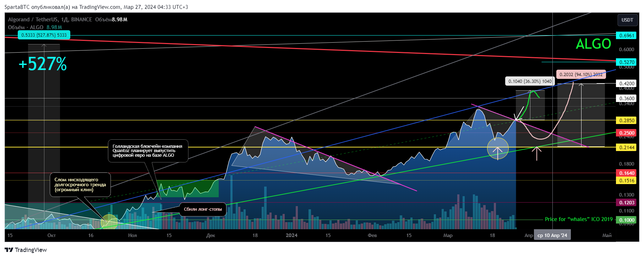Click the 'ср 10 Апр '24' crosshair date label
Image resolution: width=644 pixels, height=258 pixels.
point(552,235)
